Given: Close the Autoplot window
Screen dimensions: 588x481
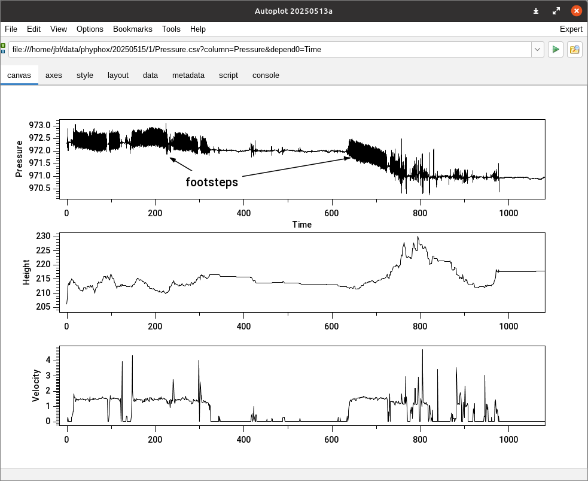Looking at the screenshot, I should [576, 11].
